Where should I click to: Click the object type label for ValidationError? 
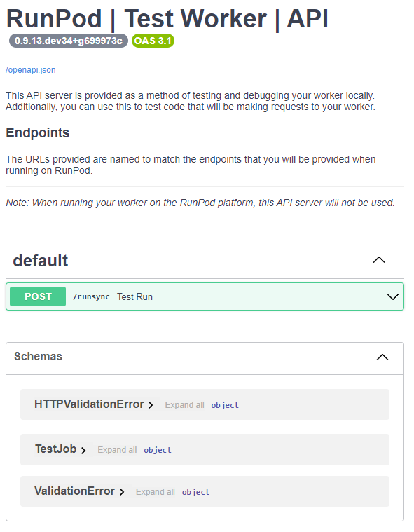[x=196, y=492]
